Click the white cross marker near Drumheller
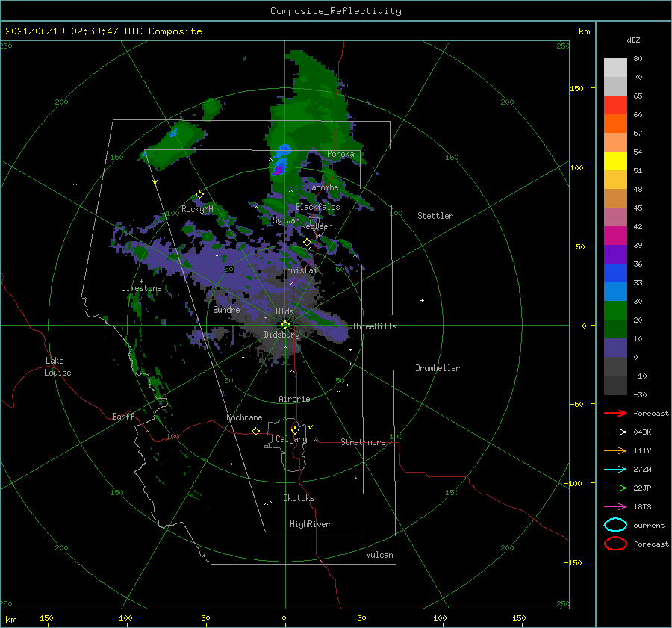The height and width of the screenshot is (628, 672). pos(422,300)
